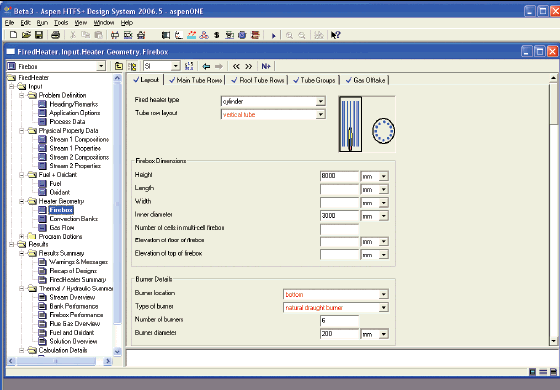560x390 pixels.
Task: Collapse the Results tree node
Action: 12,244
